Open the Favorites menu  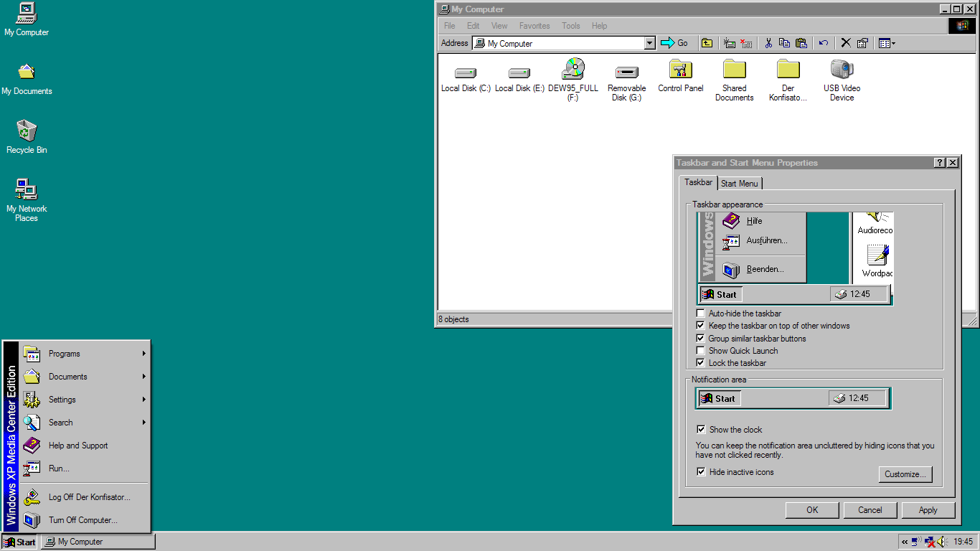pyautogui.click(x=534, y=26)
